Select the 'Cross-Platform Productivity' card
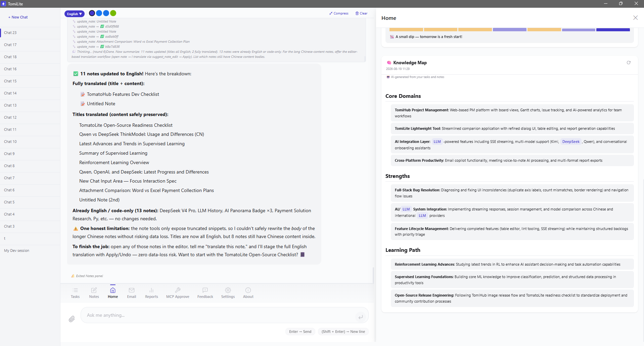The image size is (644, 346). coord(512,160)
